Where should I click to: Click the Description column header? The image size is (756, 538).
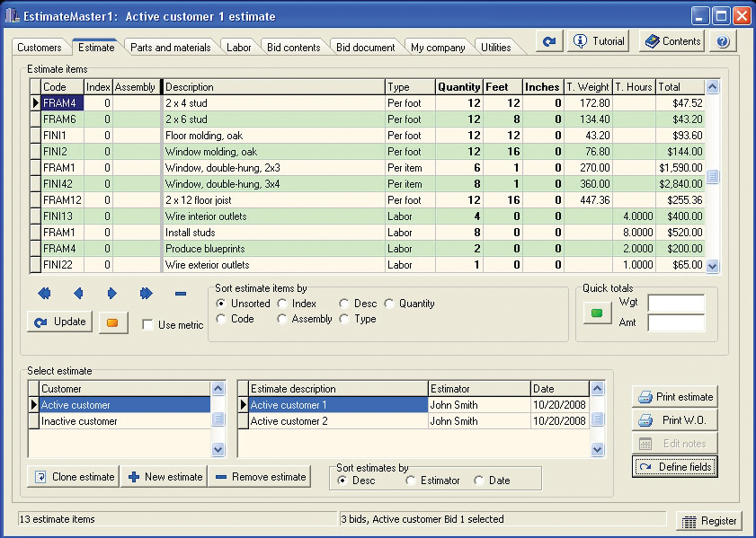[274, 87]
